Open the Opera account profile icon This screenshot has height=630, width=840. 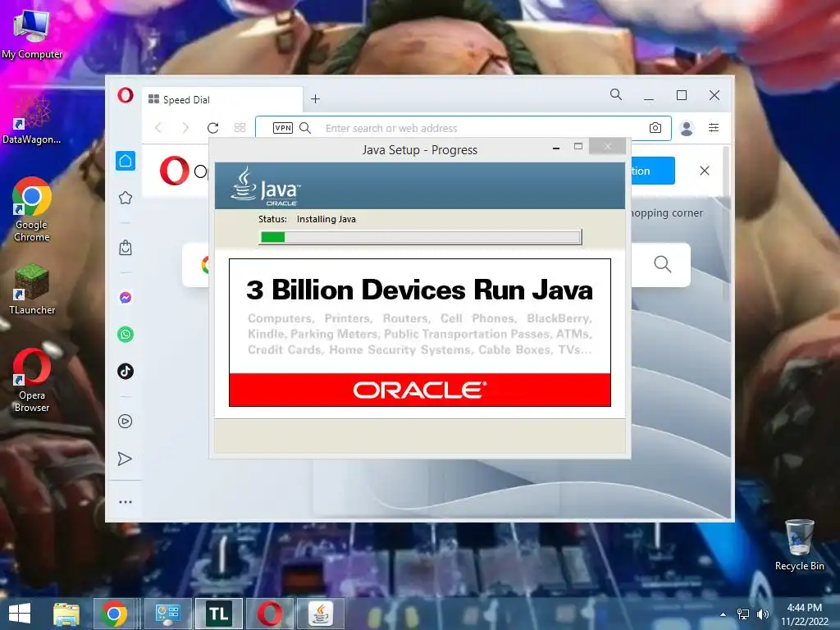687,128
